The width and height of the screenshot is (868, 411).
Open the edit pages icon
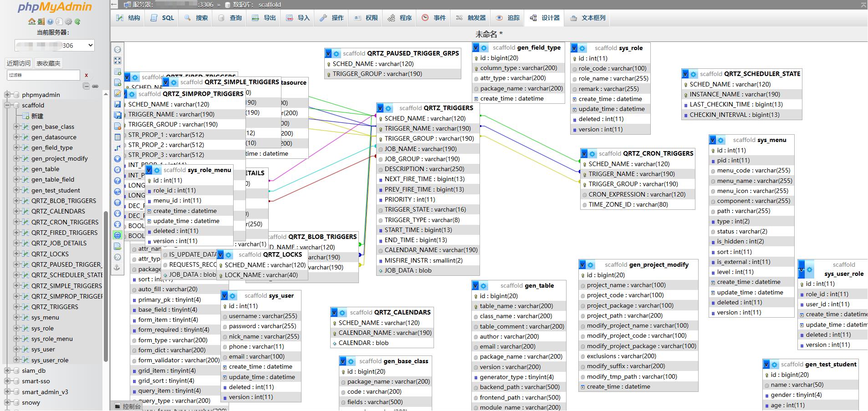pos(117,93)
